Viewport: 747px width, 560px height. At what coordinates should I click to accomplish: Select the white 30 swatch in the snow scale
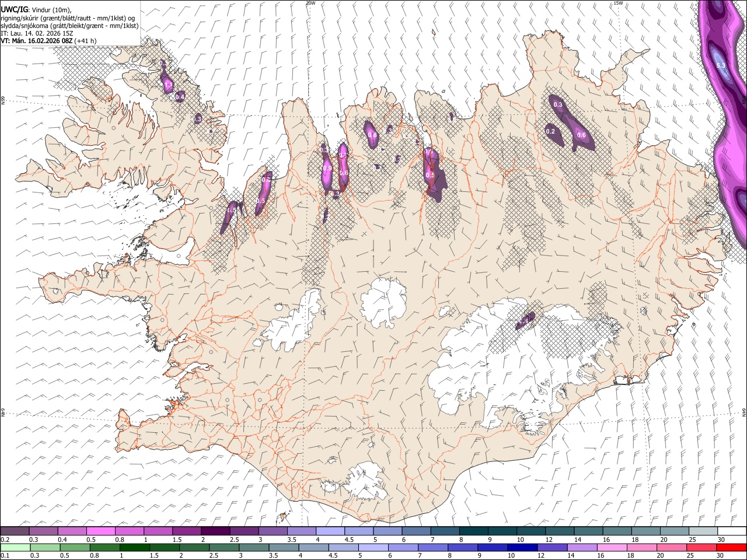[x=731, y=531]
